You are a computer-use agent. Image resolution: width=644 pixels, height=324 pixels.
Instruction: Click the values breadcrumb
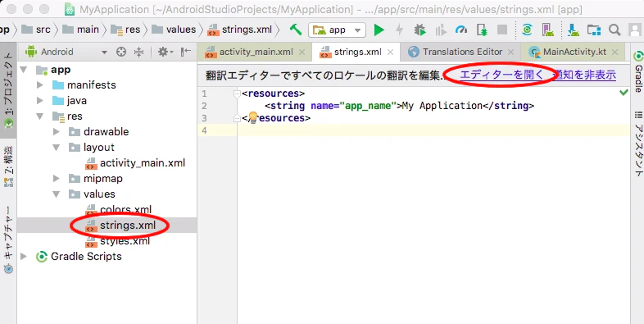174,30
